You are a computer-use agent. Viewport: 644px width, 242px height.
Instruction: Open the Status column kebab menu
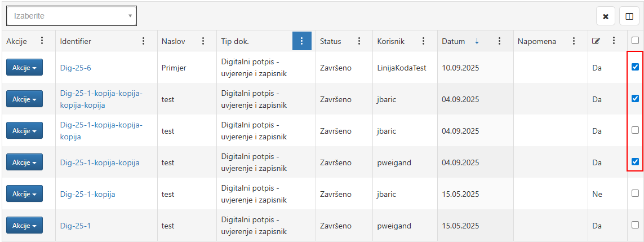(359, 41)
